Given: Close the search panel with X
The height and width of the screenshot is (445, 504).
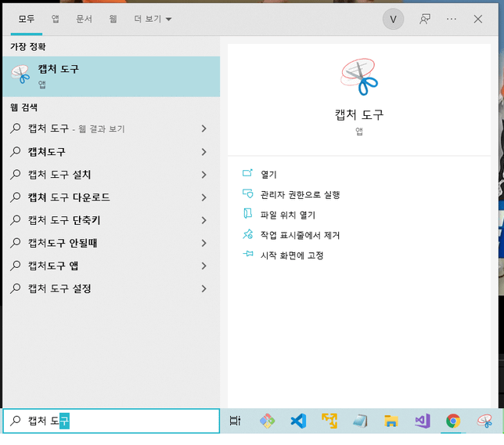Looking at the screenshot, I should [478, 20].
